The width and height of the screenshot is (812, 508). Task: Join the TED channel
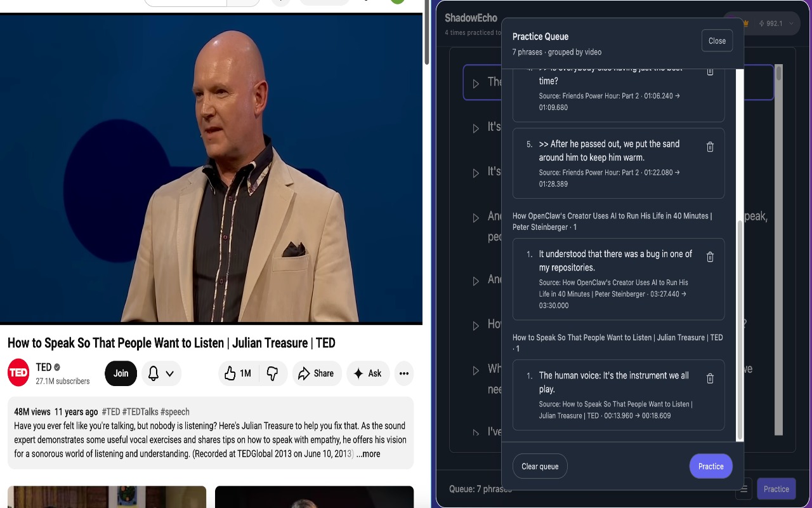click(121, 373)
